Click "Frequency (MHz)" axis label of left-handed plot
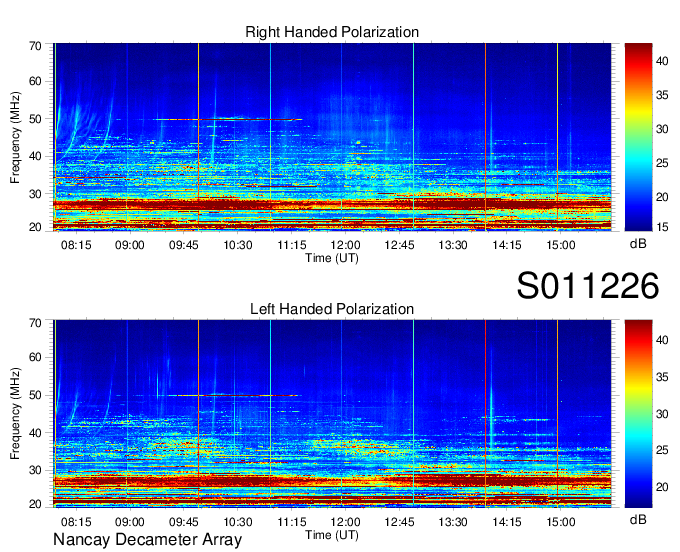 click(15, 414)
